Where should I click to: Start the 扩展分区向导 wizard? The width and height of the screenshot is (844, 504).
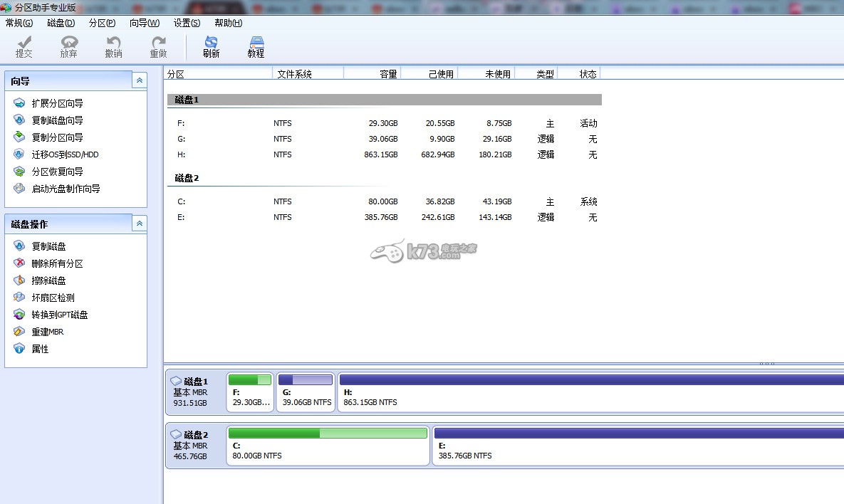[x=57, y=103]
